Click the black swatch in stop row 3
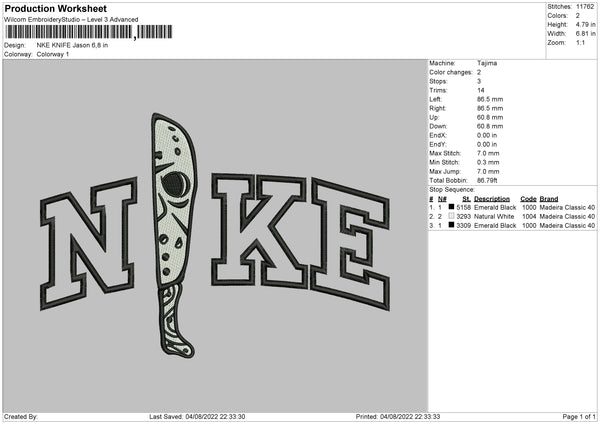 pos(451,225)
